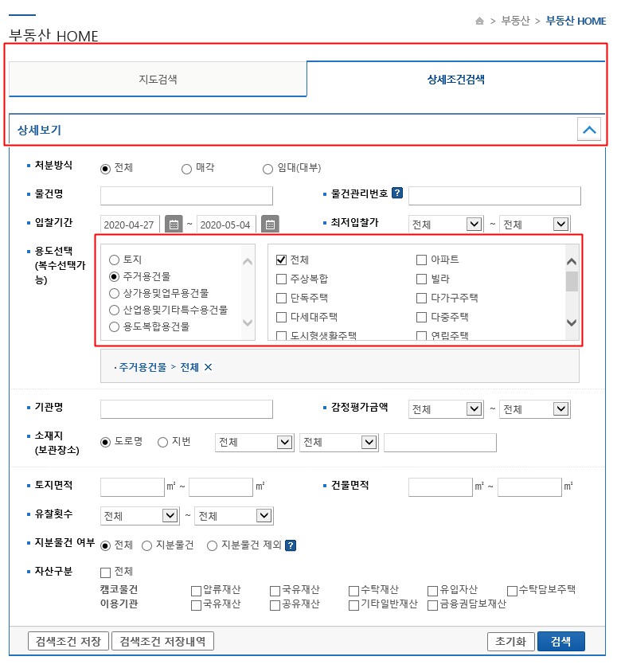This screenshot has width=617, height=672.
Task: Click the 소재지 address text field
Action: tap(440, 442)
